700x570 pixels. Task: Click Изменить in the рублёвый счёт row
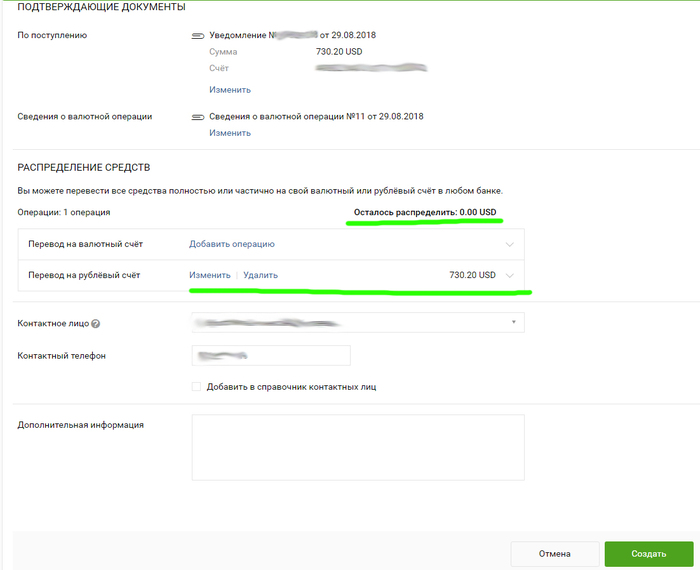click(x=210, y=275)
